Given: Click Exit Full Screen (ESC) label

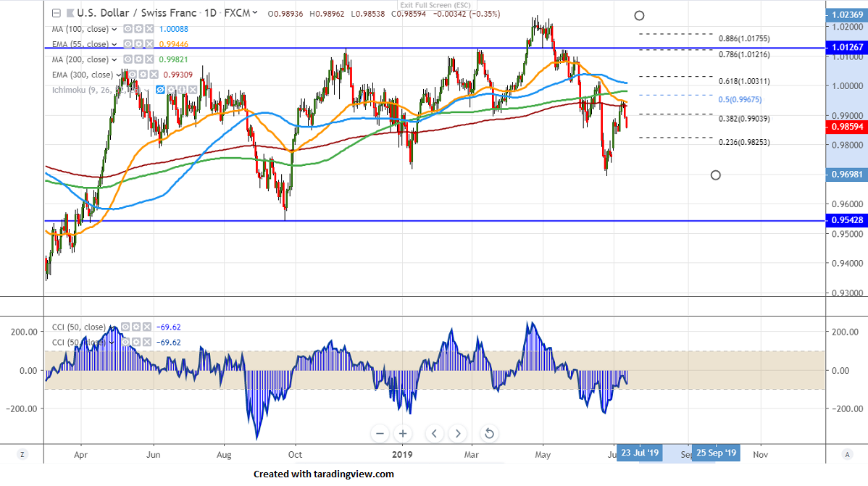Looking at the screenshot, I should [435, 6].
